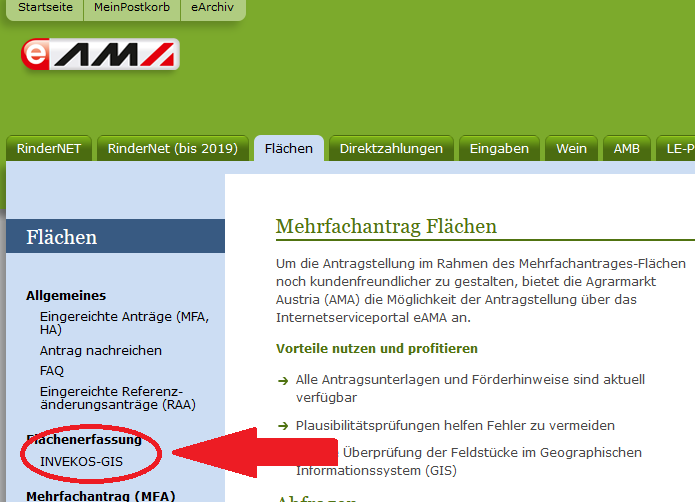Screen dimensions: 695x502
Task: Go to Startseite in the top bar
Action: coord(44,8)
